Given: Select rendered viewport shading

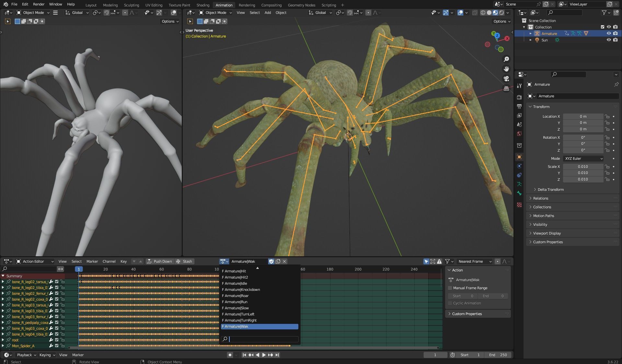Looking at the screenshot, I should 501,13.
